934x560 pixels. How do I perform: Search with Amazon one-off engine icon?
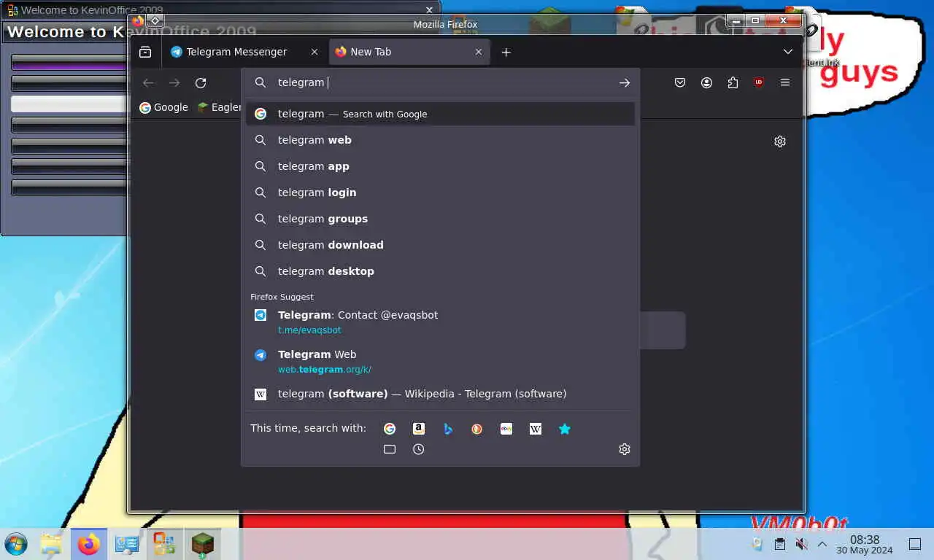pyautogui.click(x=419, y=429)
